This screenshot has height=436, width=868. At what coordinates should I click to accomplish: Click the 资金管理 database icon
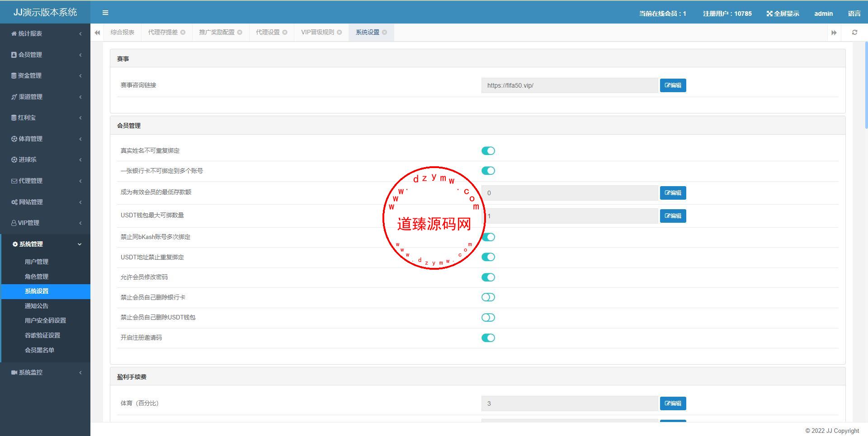(x=14, y=75)
